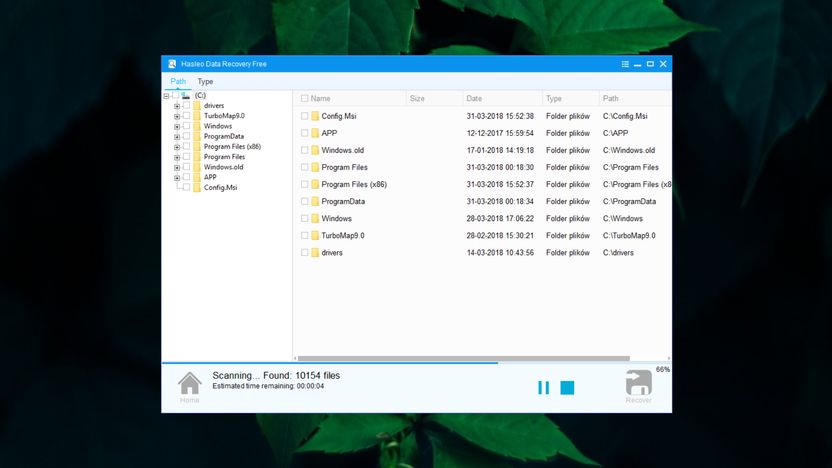The width and height of the screenshot is (832, 468).
Task: Click the Home icon
Action: click(x=189, y=383)
